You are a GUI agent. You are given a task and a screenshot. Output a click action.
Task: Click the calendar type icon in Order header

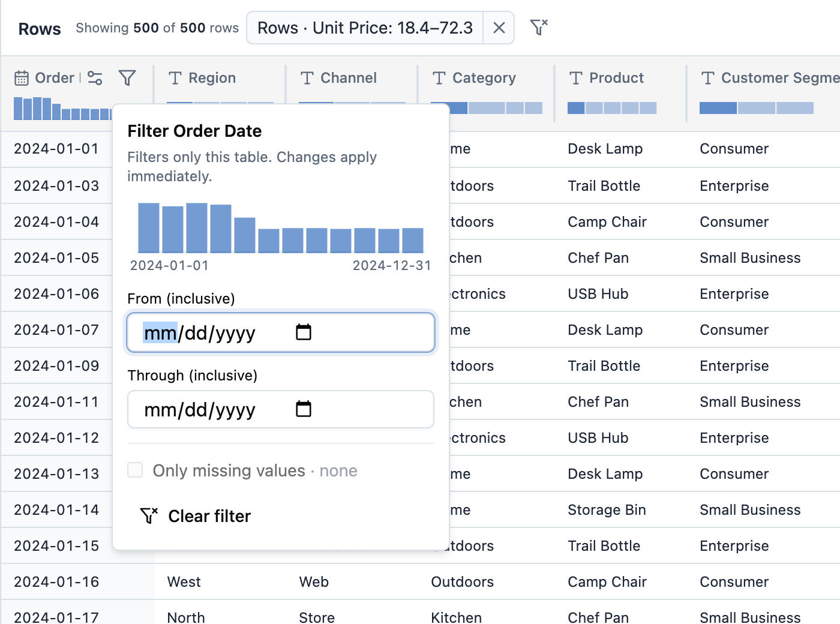pos(22,78)
